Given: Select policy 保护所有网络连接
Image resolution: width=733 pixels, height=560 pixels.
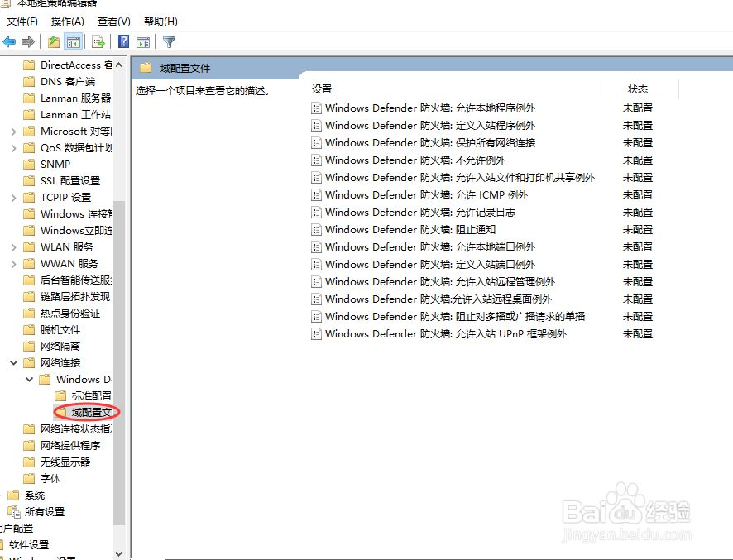Looking at the screenshot, I should pos(423,142).
